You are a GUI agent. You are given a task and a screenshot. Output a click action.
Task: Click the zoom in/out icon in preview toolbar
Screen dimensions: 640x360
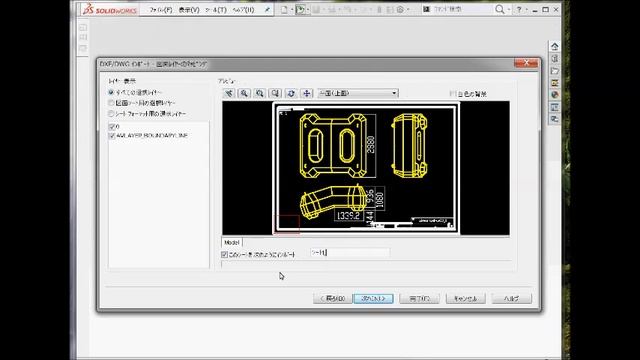275,93
